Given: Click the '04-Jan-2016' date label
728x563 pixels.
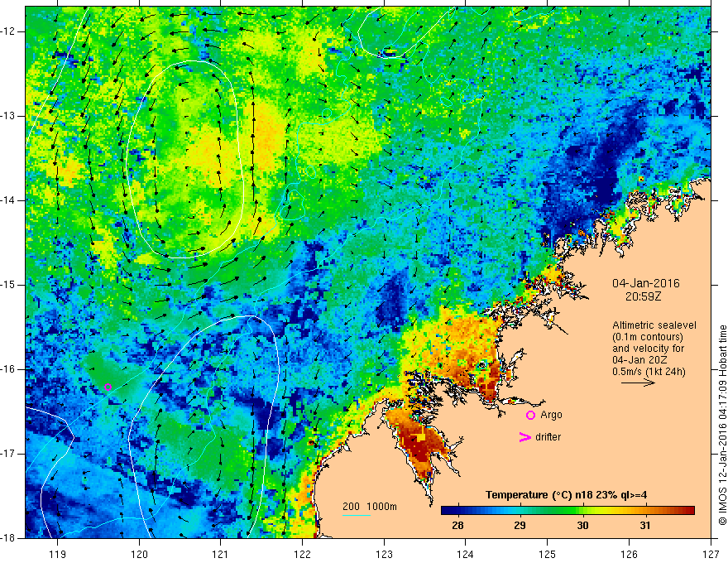Looking at the screenshot, I should click(646, 283).
